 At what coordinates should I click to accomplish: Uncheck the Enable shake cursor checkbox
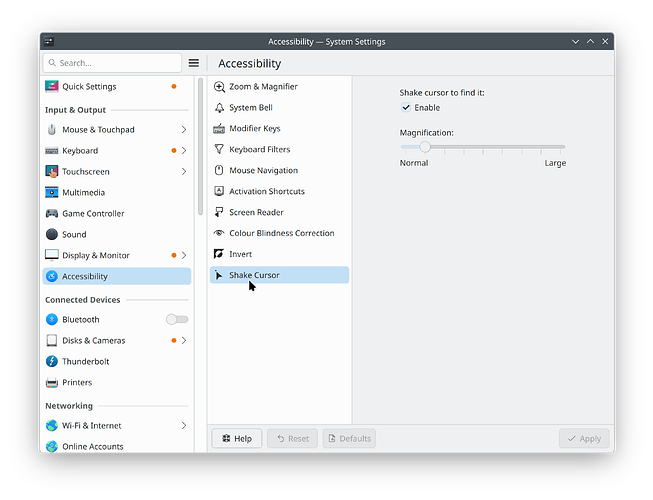[406, 108]
